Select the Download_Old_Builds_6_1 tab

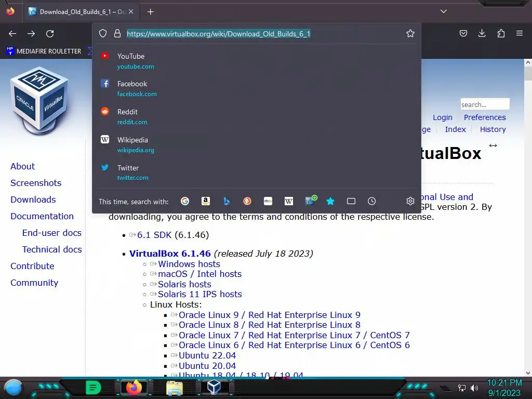pyautogui.click(x=81, y=12)
